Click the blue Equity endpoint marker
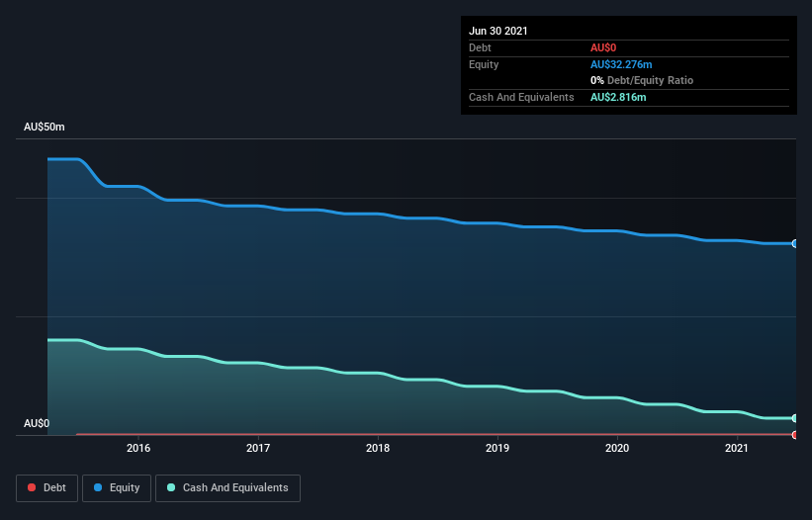812x520 pixels. (795, 243)
